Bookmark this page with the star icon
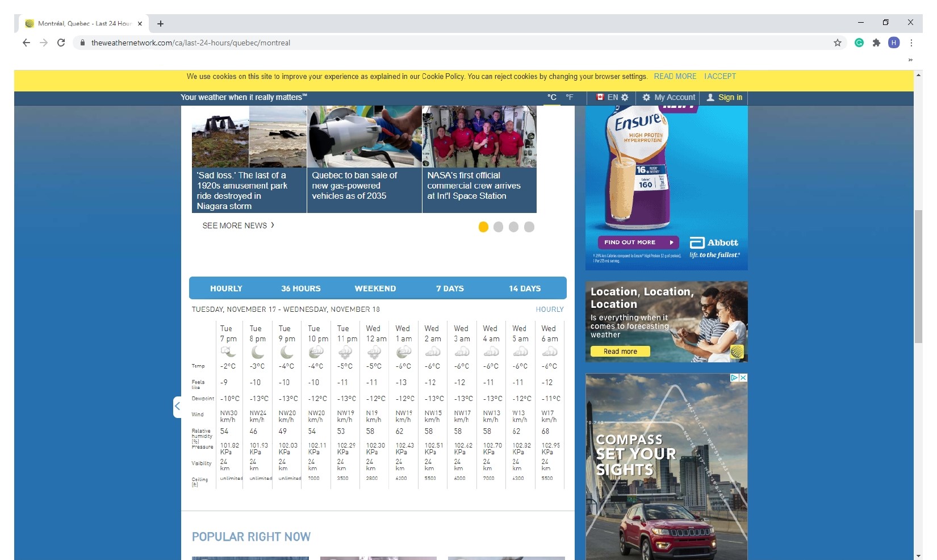Screen dimensions: 937x560 [837, 43]
